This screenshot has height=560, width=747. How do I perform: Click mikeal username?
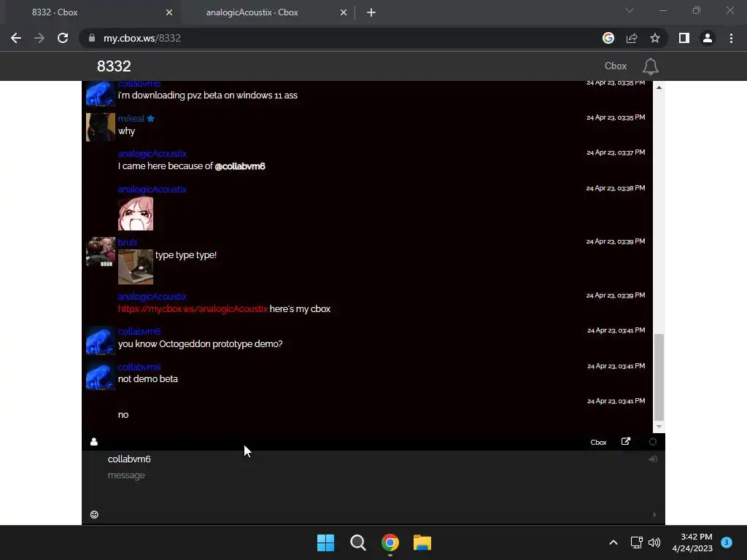pyautogui.click(x=131, y=119)
